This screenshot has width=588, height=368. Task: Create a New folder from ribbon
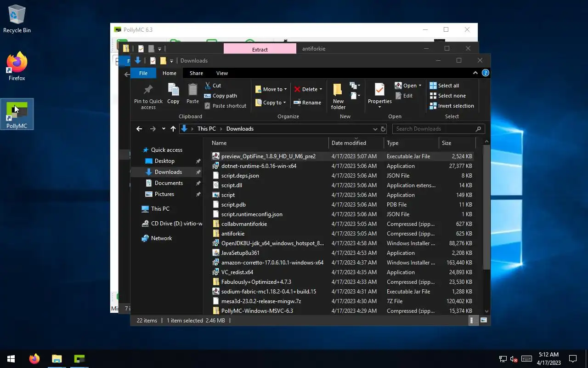338,96
